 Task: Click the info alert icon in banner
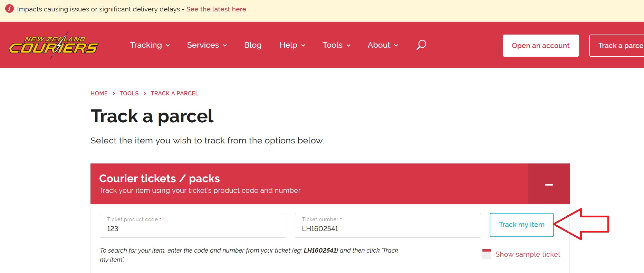click(9, 9)
